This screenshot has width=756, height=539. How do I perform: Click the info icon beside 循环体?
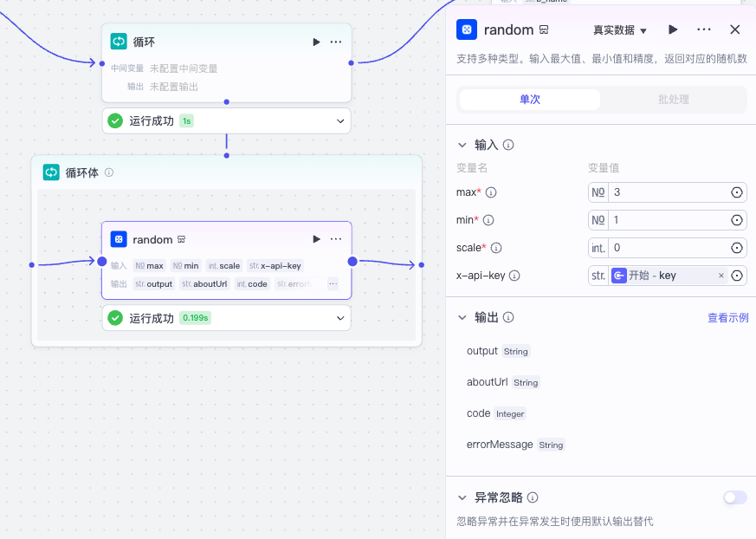[x=109, y=172]
